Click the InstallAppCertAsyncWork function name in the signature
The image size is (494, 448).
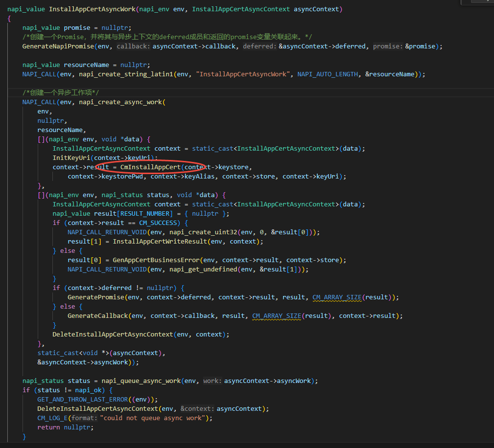pyautogui.click(x=93, y=9)
